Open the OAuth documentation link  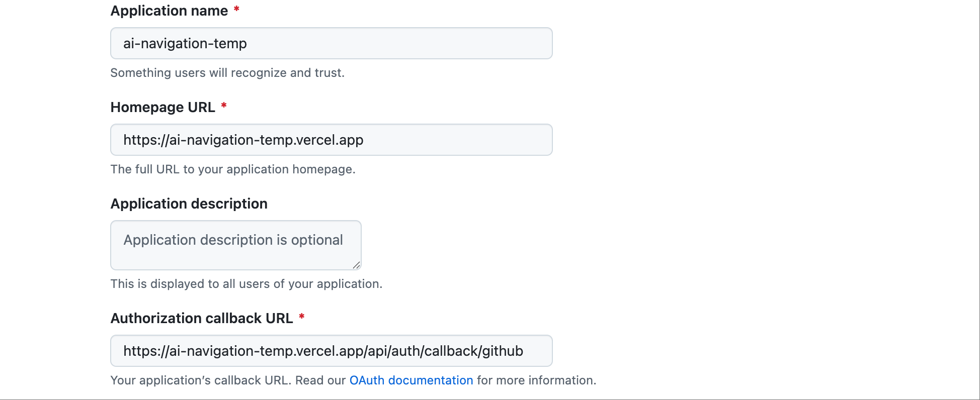(x=411, y=380)
